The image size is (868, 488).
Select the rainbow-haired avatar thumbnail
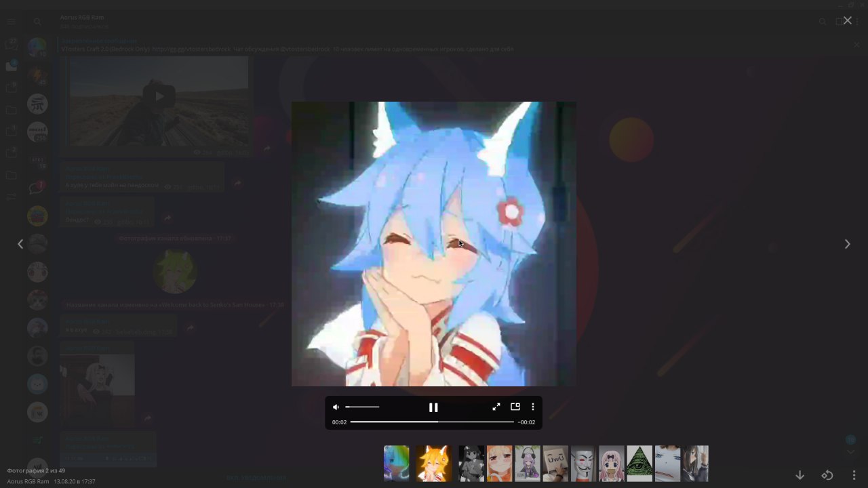[397, 464]
